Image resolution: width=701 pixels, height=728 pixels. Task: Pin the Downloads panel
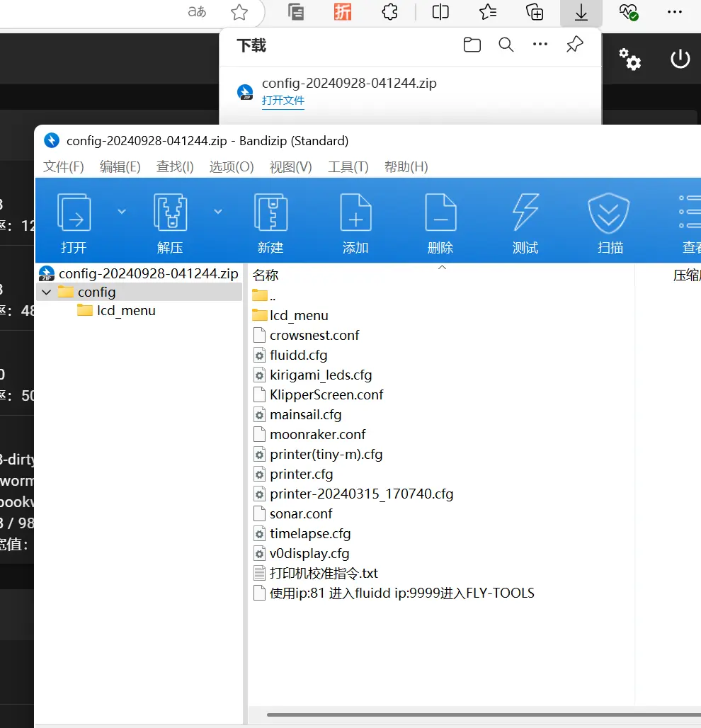(x=574, y=45)
